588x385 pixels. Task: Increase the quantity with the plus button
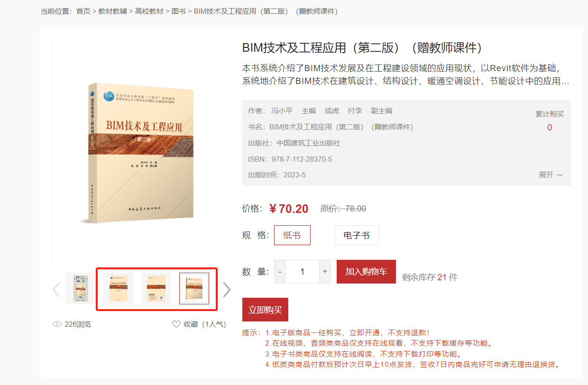point(325,272)
